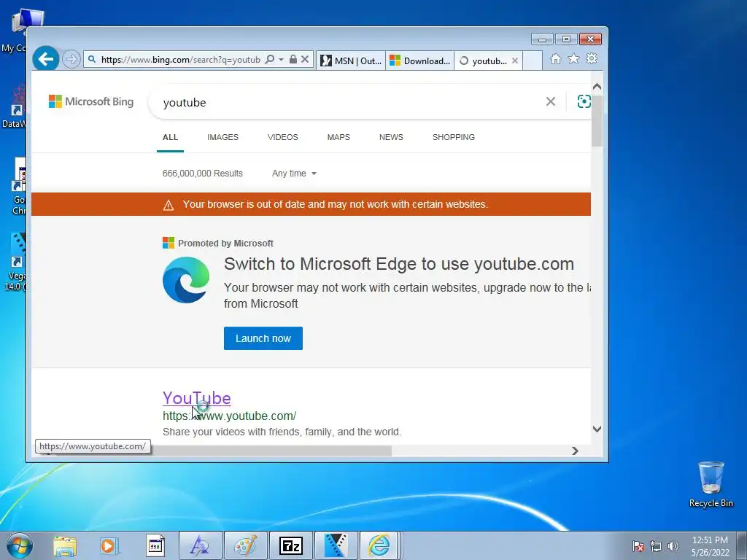Open a new blank tab

533,61
